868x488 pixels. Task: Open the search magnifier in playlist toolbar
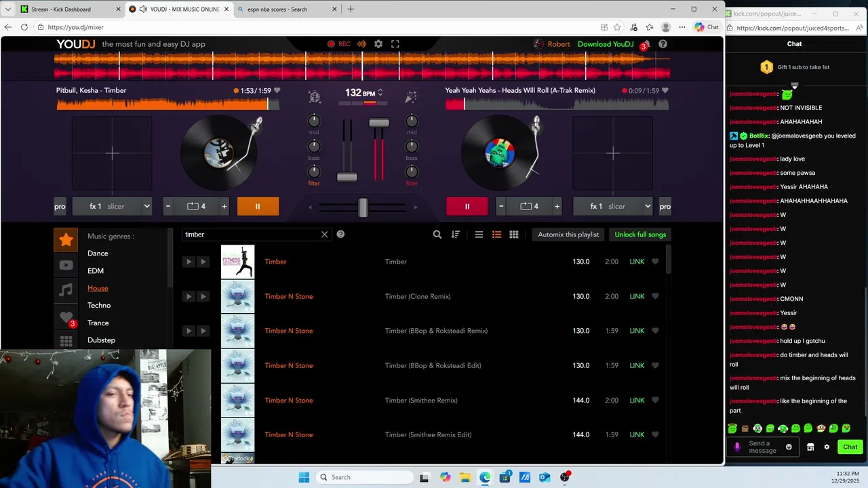[x=437, y=235]
